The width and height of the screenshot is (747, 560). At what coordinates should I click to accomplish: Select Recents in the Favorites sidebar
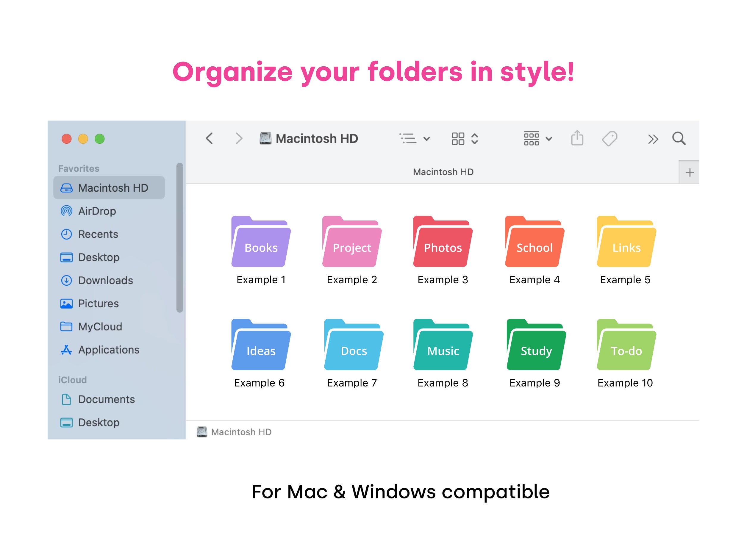tap(98, 234)
